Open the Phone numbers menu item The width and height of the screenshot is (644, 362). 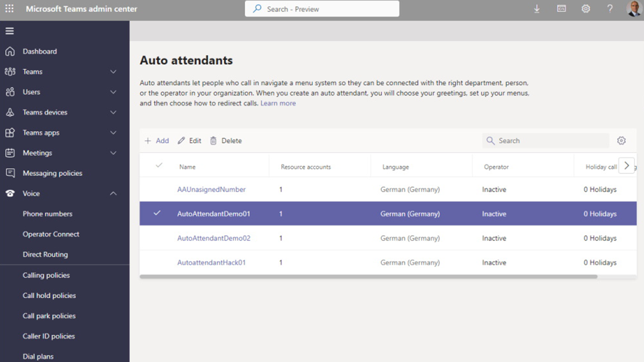pyautogui.click(x=47, y=214)
